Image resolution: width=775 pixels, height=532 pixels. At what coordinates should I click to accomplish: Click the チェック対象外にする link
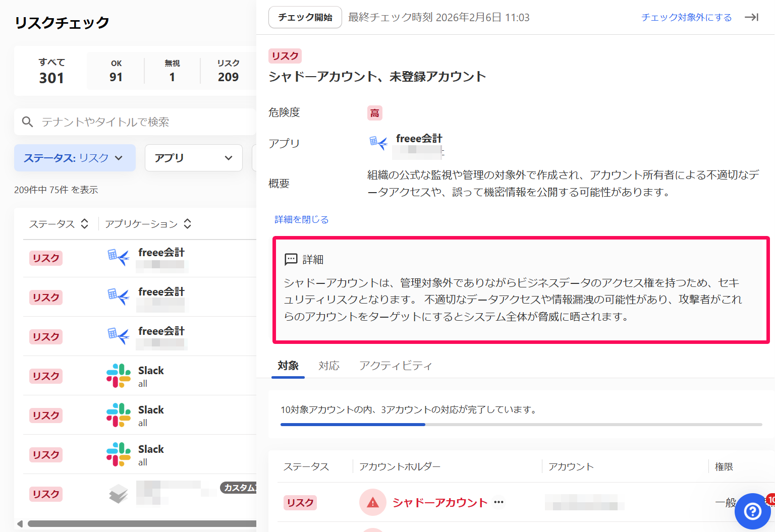pyautogui.click(x=687, y=17)
